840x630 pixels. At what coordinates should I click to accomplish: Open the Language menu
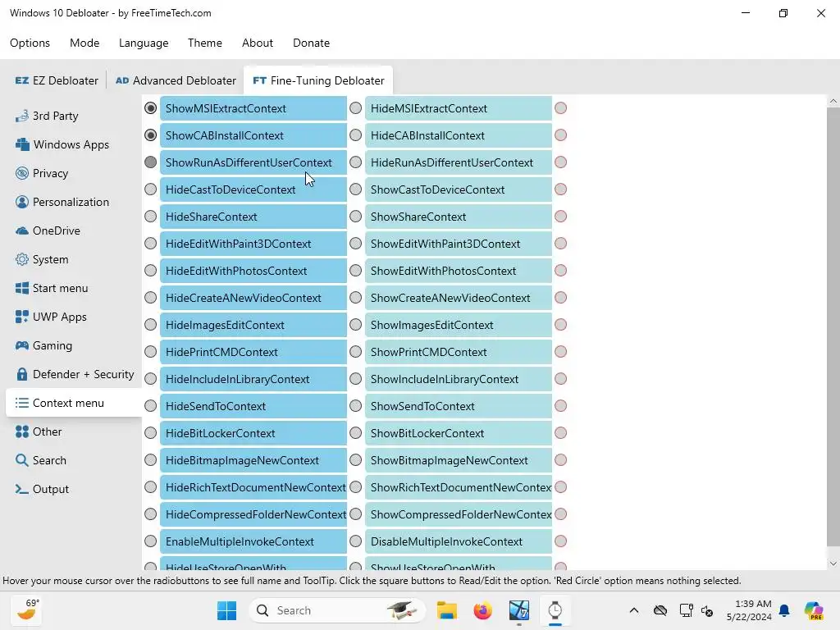pos(144,43)
